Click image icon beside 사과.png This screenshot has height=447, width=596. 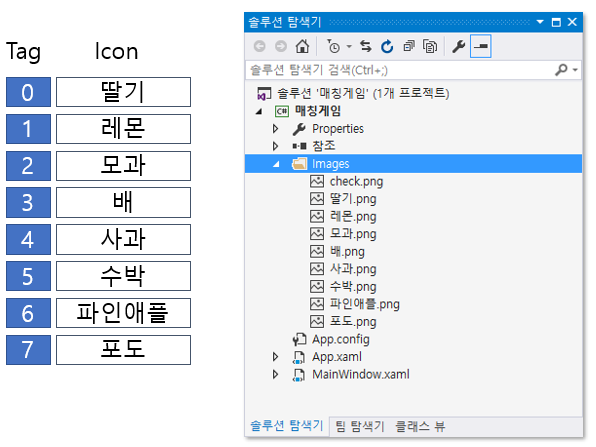click(317, 269)
